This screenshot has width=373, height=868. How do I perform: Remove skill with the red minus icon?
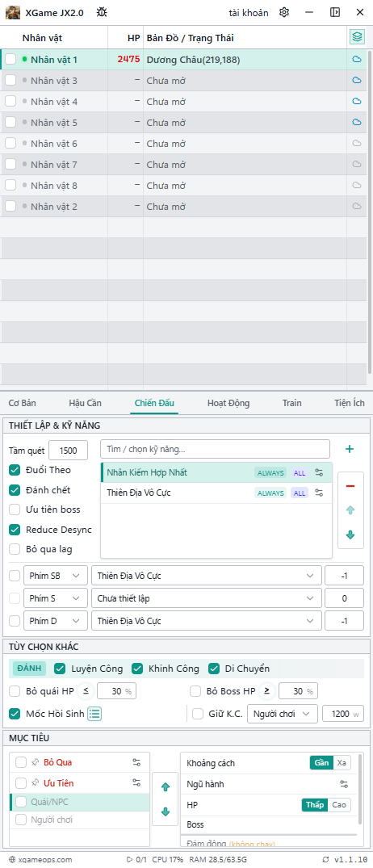click(x=350, y=486)
